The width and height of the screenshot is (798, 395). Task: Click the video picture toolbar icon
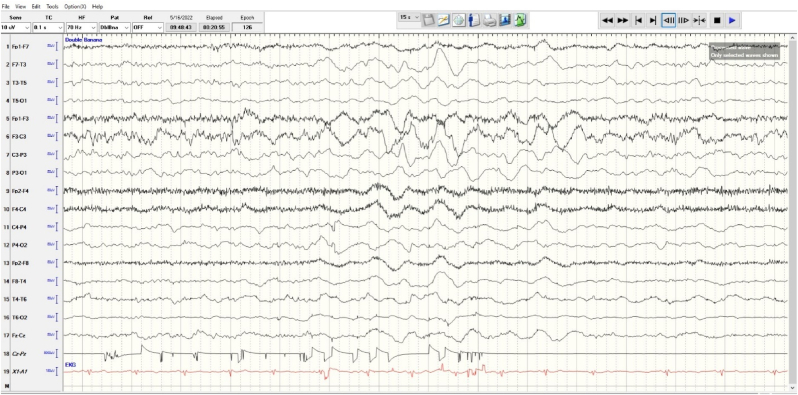tap(505, 20)
